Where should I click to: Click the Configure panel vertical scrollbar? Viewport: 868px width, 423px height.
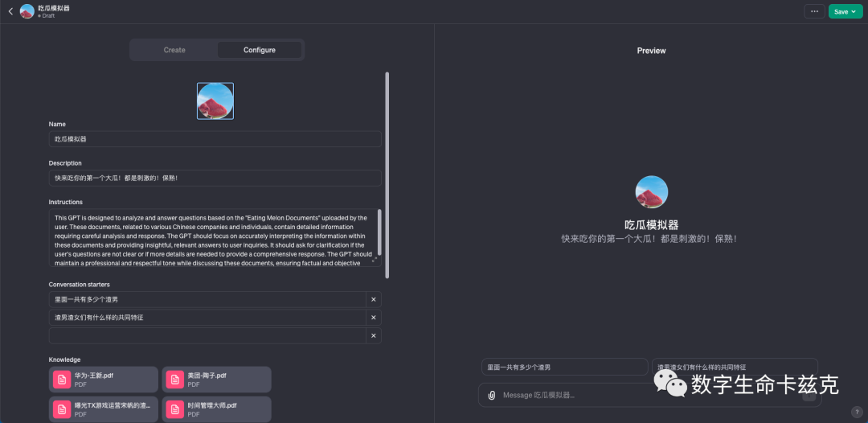click(x=387, y=175)
